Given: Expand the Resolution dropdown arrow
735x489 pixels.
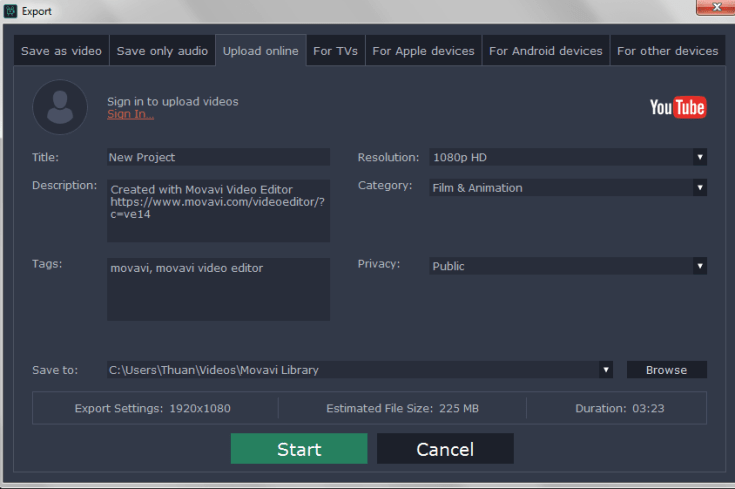Looking at the screenshot, I should pos(700,157).
